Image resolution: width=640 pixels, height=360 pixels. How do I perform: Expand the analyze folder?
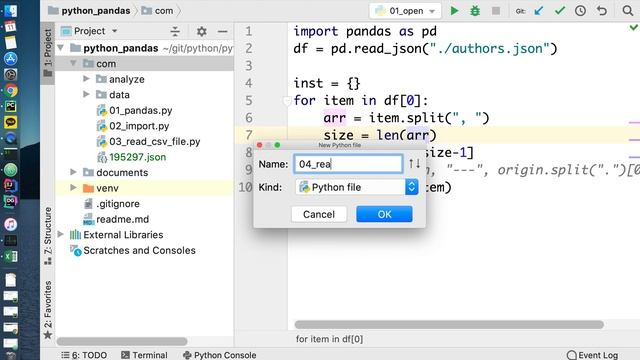point(86,78)
